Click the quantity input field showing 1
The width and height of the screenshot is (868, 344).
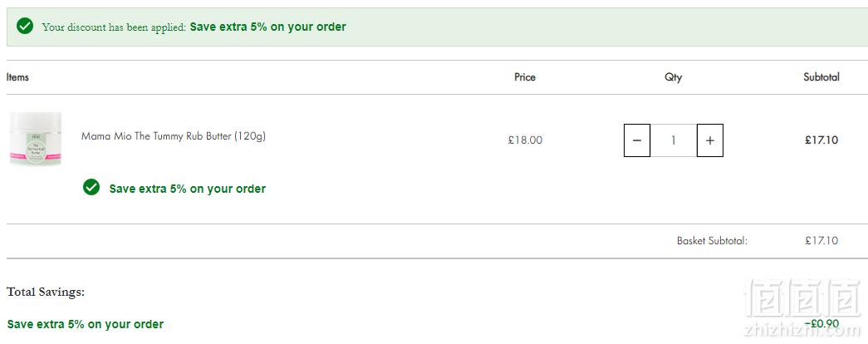673,140
